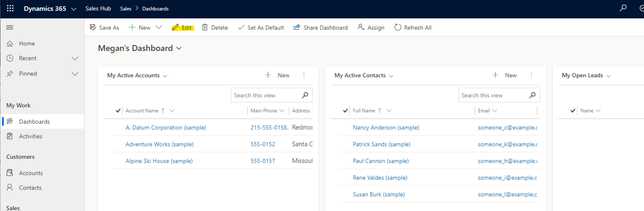Click phone number 215-555-0158

[x=269, y=128]
